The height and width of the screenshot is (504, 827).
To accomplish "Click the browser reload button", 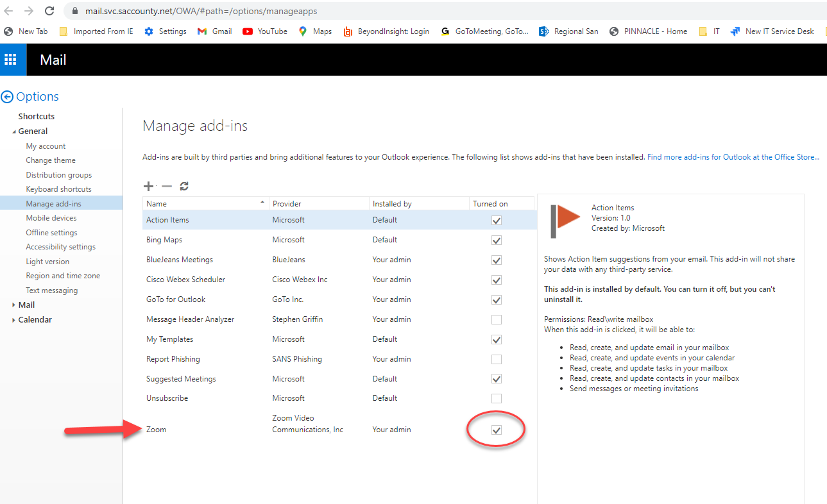I will 49,11.
